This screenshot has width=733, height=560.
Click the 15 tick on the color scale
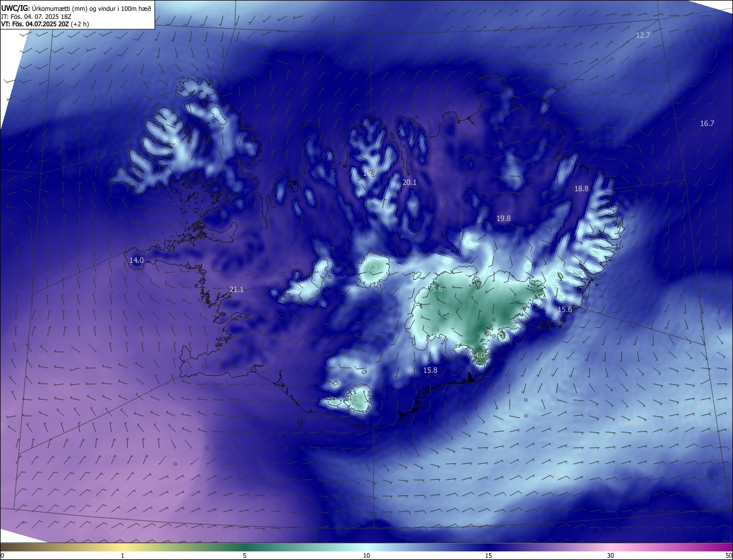(488, 555)
